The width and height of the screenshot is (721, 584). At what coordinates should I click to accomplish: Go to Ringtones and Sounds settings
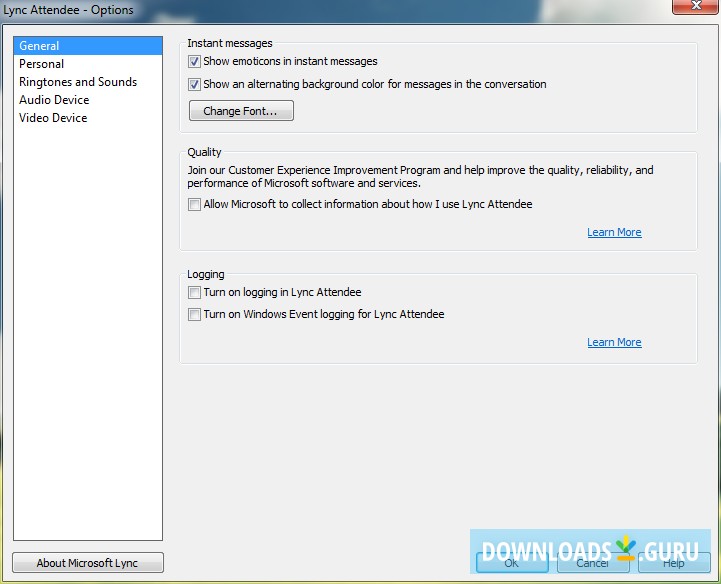tap(88, 82)
